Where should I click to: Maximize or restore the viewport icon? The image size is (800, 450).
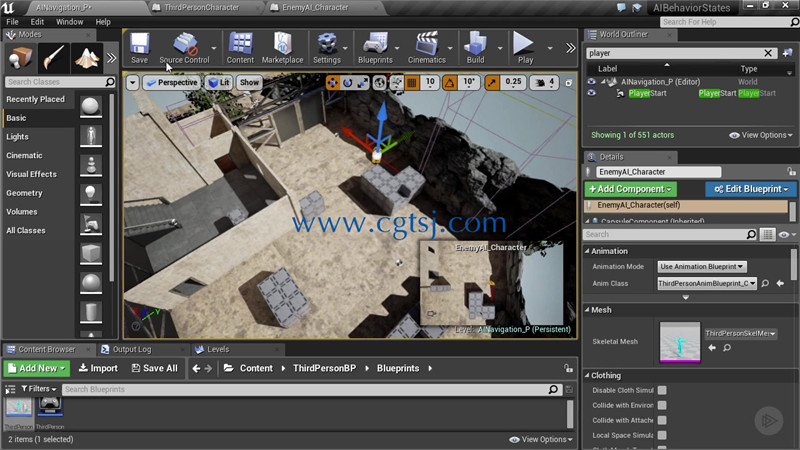[568, 83]
